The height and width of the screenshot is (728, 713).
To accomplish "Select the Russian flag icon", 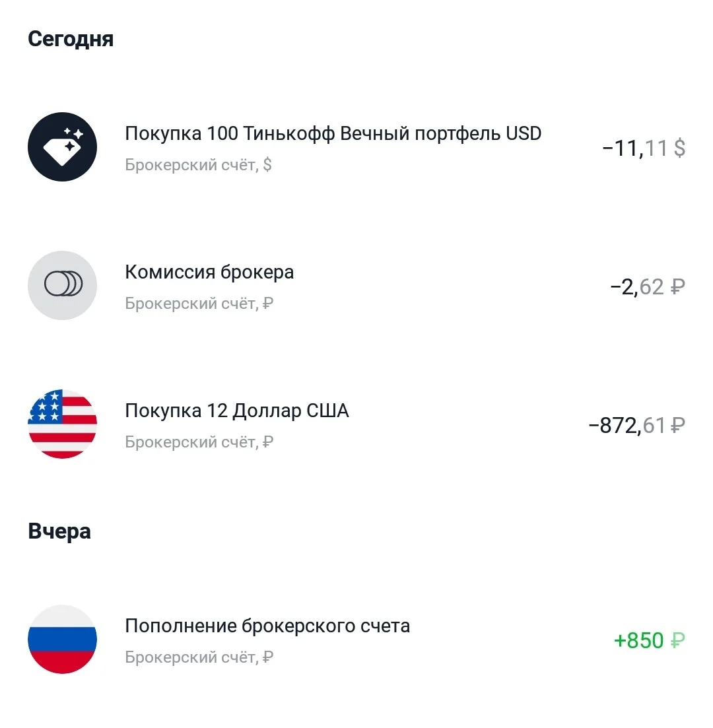I will pos(62,640).
